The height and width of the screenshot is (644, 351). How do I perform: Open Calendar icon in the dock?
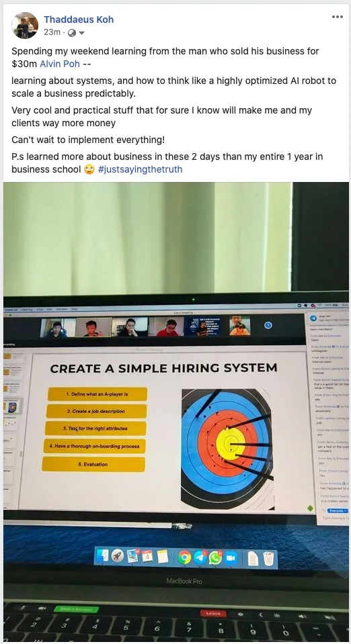(147, 557)
